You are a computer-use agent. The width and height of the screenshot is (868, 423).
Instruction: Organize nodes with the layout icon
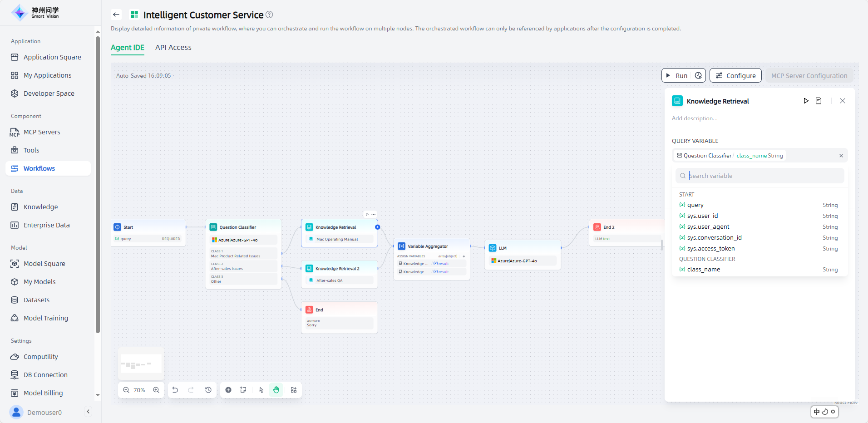tap(294, 390)
